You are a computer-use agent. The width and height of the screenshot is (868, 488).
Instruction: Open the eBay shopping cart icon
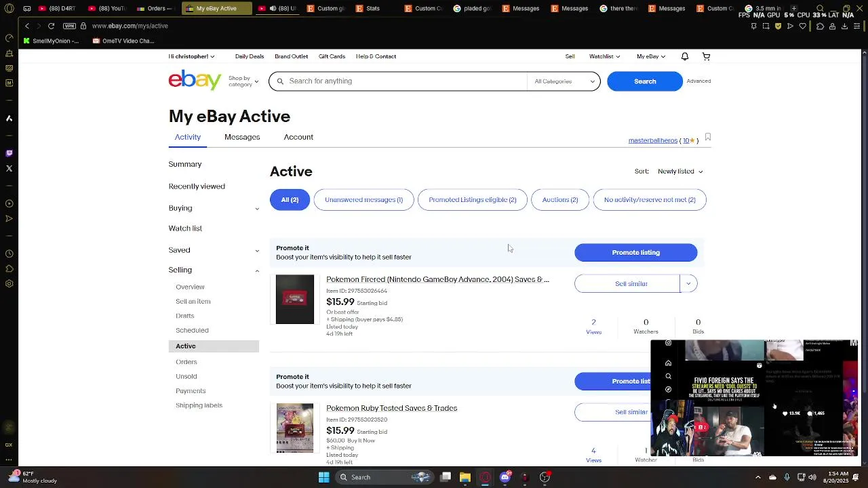[x=706, y=56]
